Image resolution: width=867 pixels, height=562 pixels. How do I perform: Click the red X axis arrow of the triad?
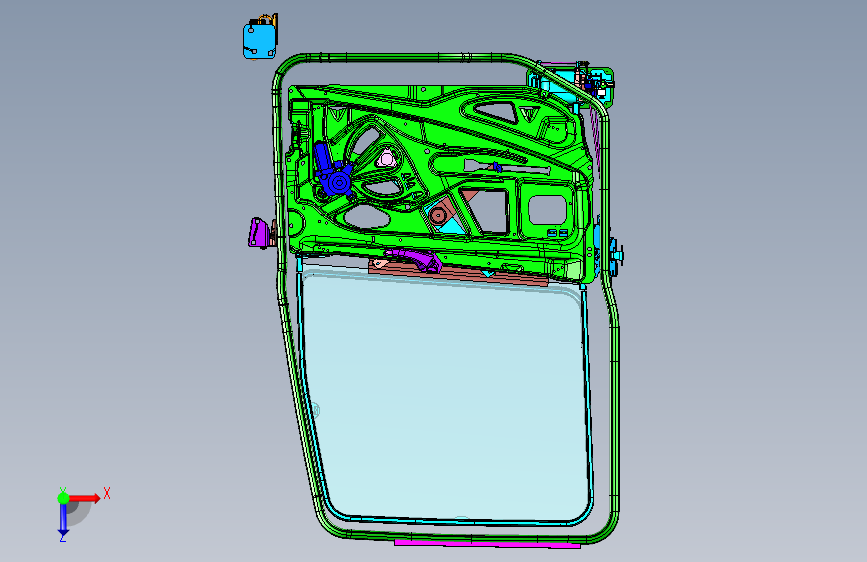[84, 498]
